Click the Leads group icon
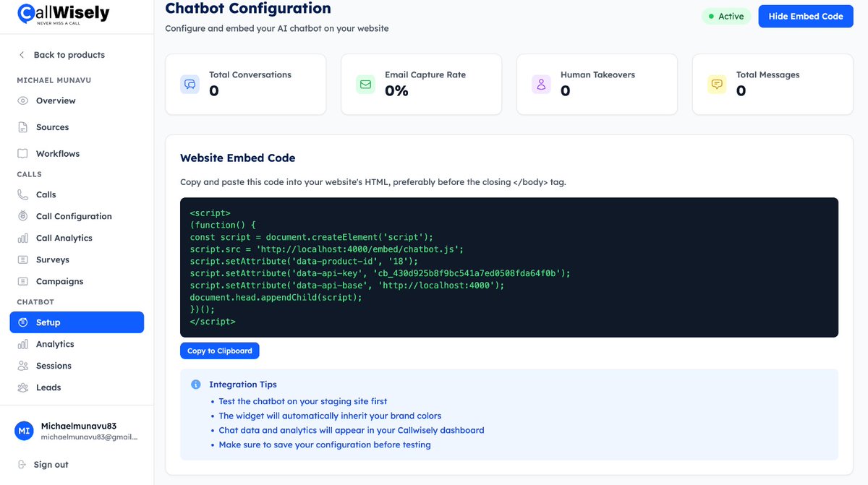868x485 pixels. 22,387
